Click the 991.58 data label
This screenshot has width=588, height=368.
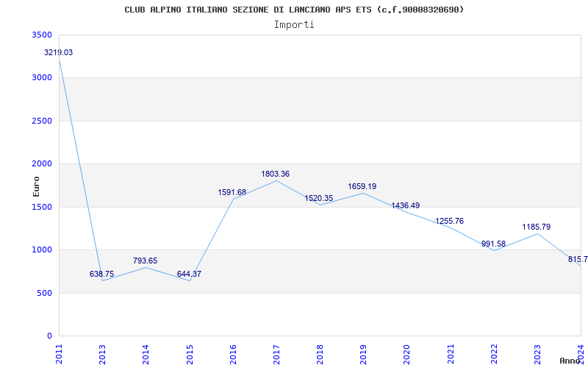(493, 244)
